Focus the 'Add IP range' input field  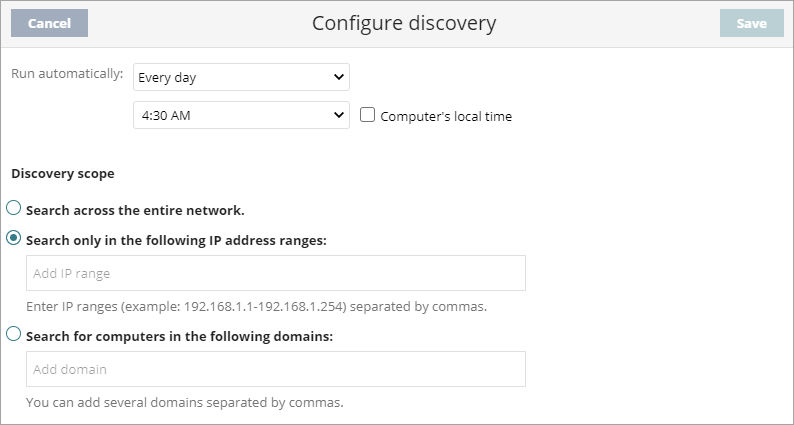tap(275, 273)
